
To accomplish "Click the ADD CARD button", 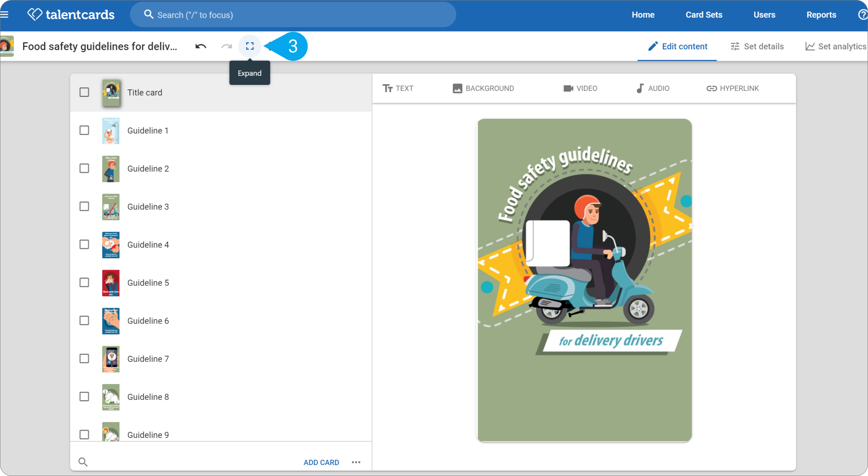I will tap(321, 462).
